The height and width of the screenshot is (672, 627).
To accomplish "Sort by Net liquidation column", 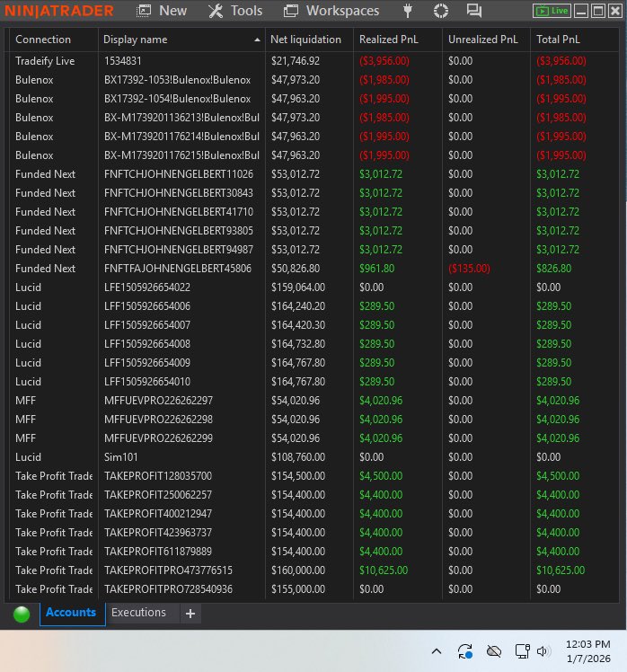I will point(305,40).
